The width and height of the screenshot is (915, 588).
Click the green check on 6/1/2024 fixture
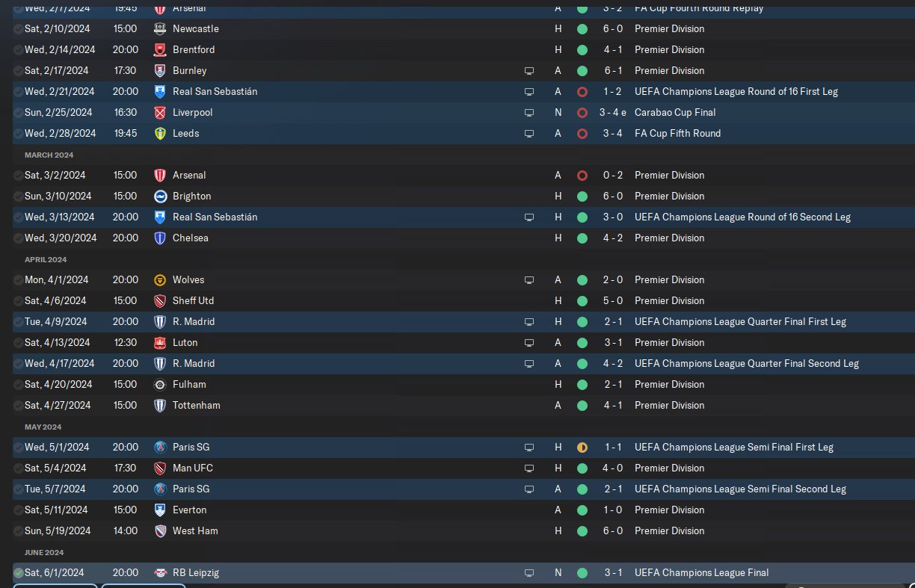coord(19,572)
